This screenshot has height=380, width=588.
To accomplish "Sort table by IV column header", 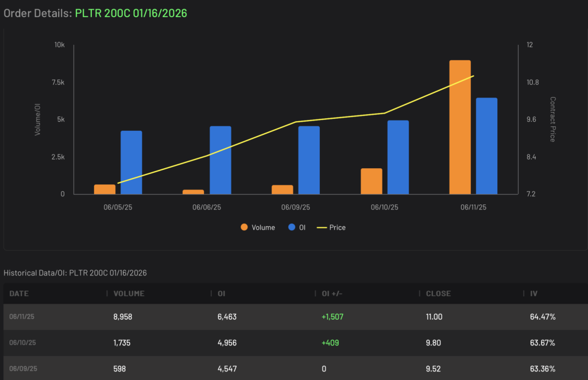I will coord(533,293).
